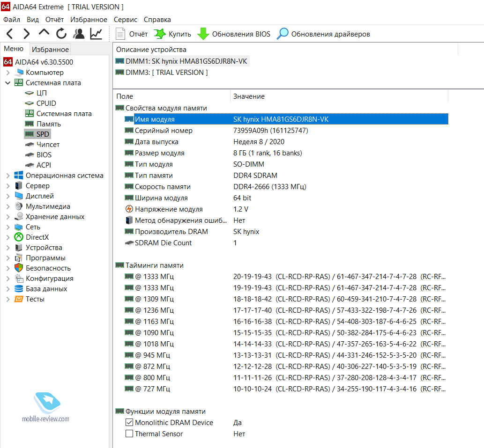Click the Отчёт report toolbar button
Viewport: 484px width, 448px height.
[x=132, y=34]
